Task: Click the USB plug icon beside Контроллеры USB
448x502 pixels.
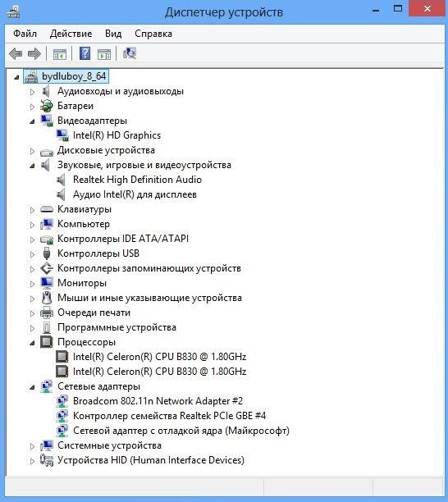Action: click(47, 253)
